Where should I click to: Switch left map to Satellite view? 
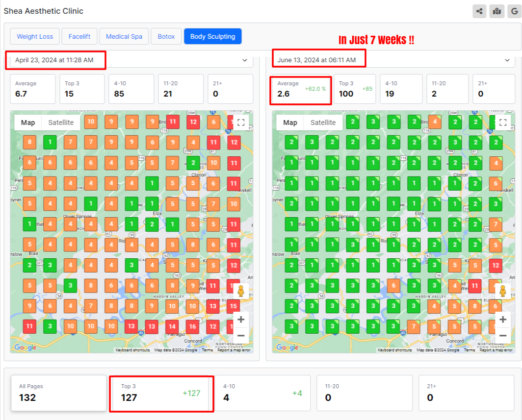[x=61, y=123]
